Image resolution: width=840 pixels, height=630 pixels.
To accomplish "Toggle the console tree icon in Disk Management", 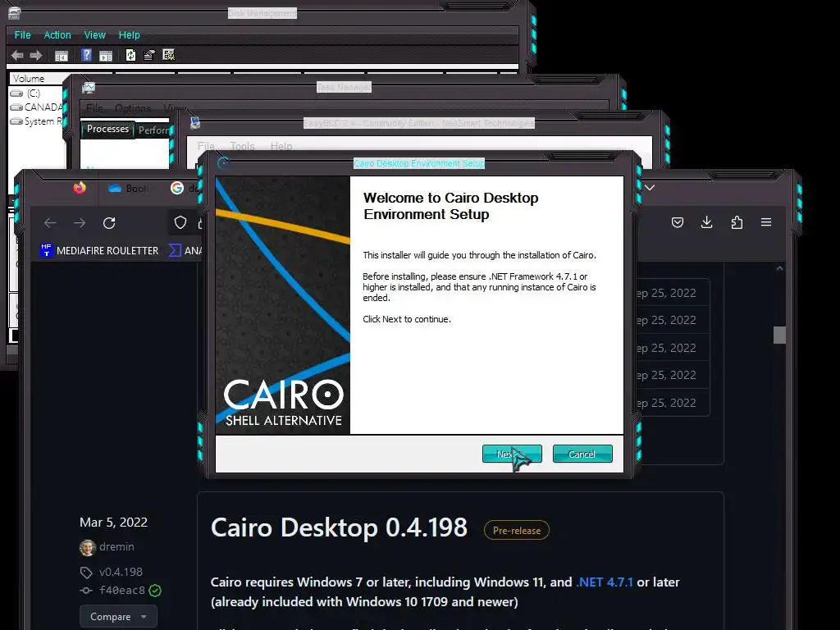I will pos(62,55).
